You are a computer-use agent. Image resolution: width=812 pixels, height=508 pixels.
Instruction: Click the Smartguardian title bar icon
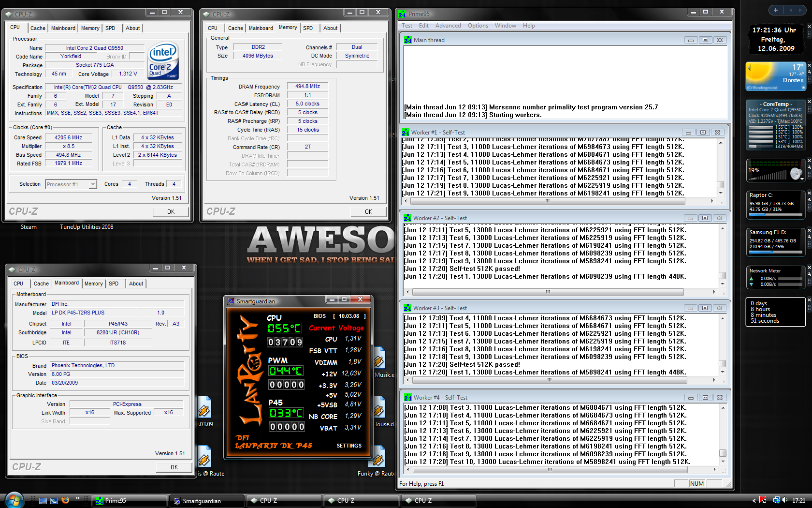231,301
